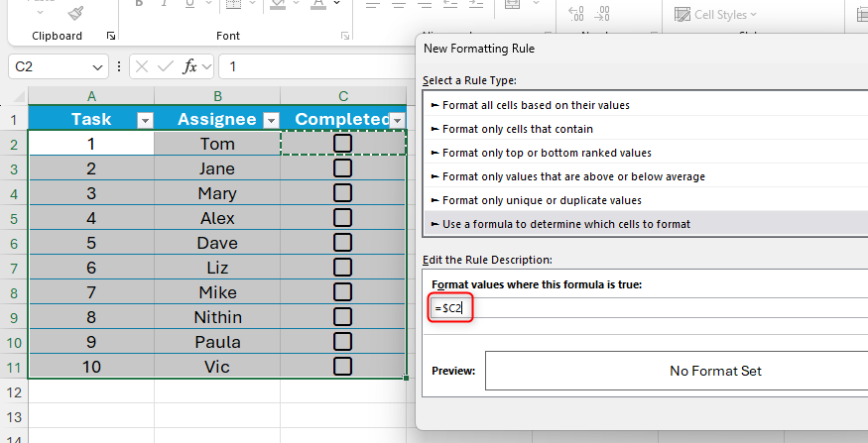Check the Completed box in Dave's row
Image resolution: width=868 pixels, height=443 pixels.
(343, 243)
